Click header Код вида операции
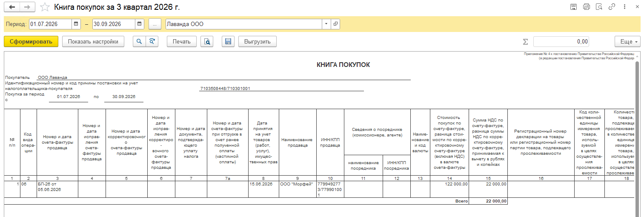Screen dimensions: 644x217 click(x=29, y=142)
